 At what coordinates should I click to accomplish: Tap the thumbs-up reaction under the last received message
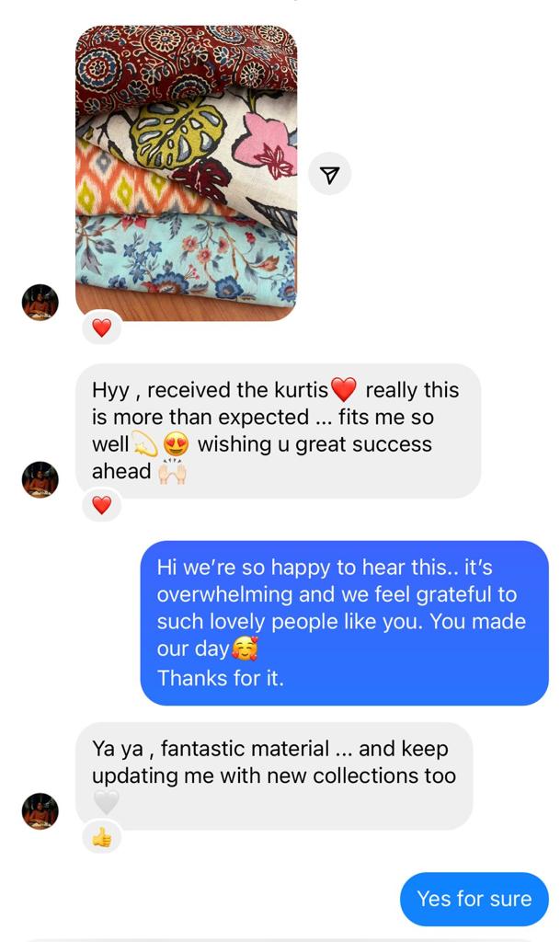click(x=101, y=837)
